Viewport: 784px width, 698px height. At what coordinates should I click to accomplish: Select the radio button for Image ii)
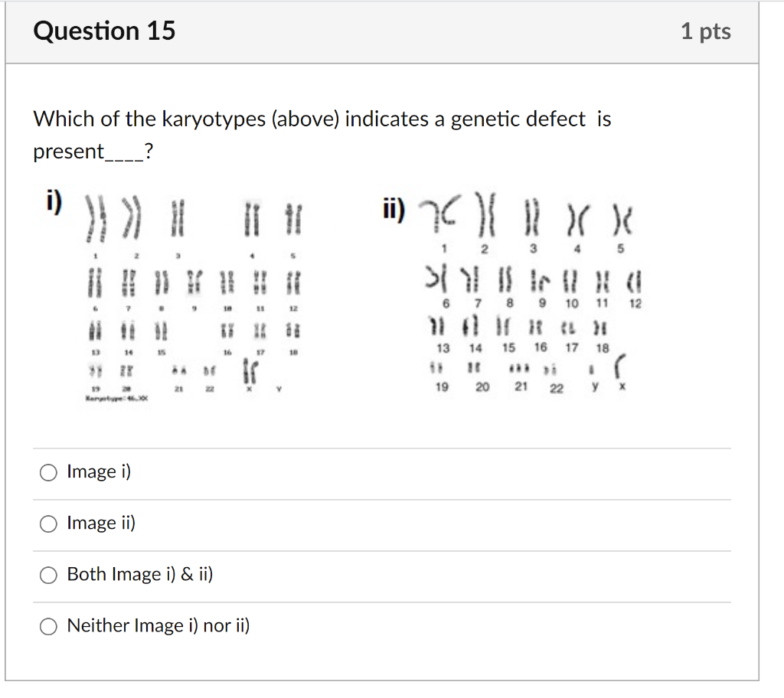48,523
